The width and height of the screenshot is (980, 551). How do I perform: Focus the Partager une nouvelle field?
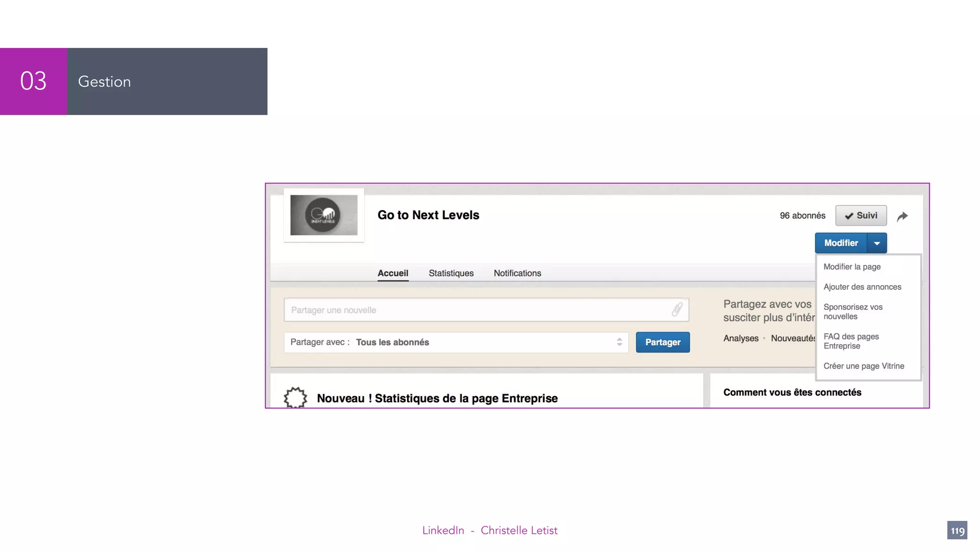486,310
